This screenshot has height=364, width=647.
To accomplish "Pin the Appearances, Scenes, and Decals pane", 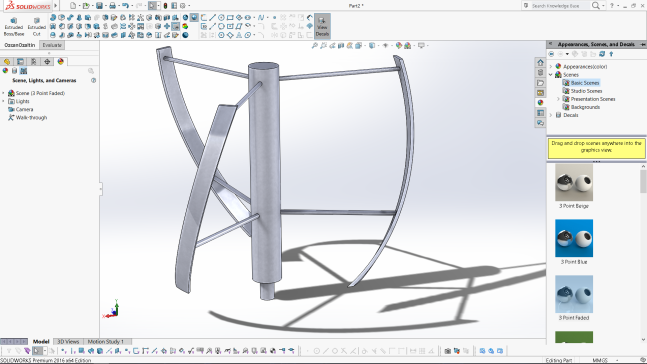I will (x=642, y=44).
